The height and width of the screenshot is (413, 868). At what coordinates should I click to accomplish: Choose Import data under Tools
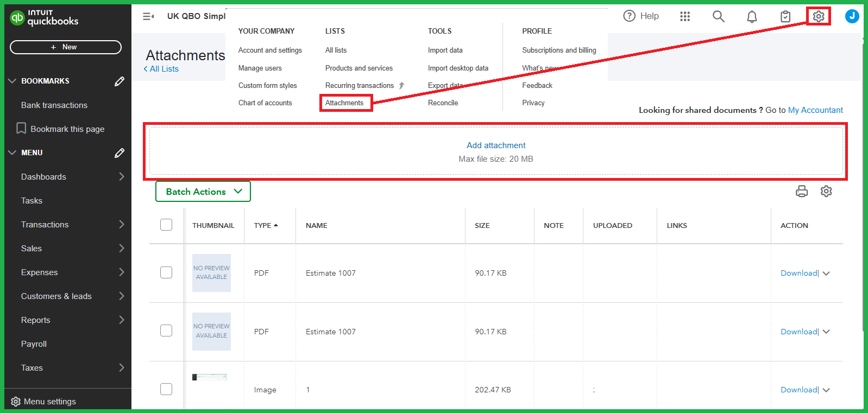pyautogui.click(x=445, y=50)
